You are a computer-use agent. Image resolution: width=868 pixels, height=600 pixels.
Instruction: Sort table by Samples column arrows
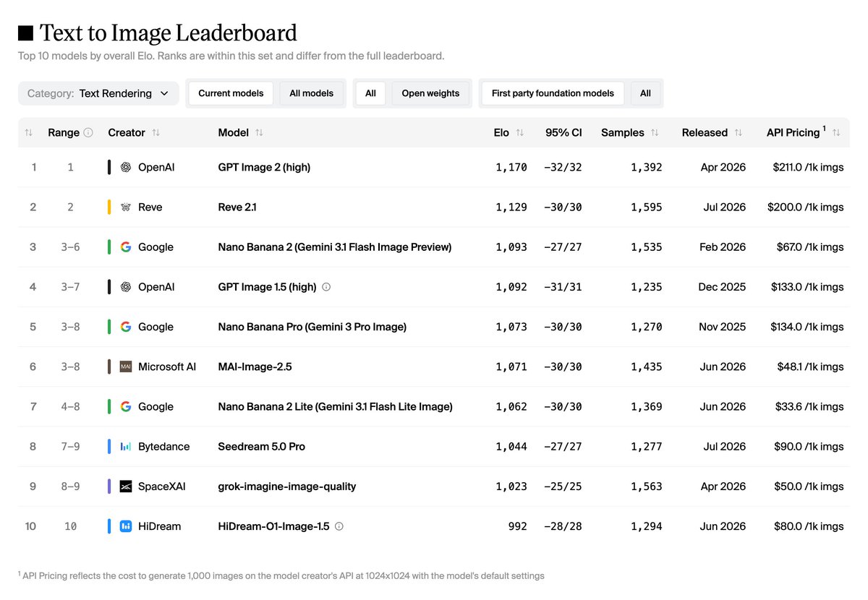(x=655, y=133)
